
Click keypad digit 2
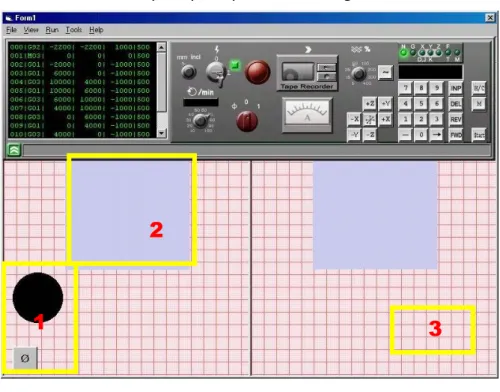click(x=421, y=119)
